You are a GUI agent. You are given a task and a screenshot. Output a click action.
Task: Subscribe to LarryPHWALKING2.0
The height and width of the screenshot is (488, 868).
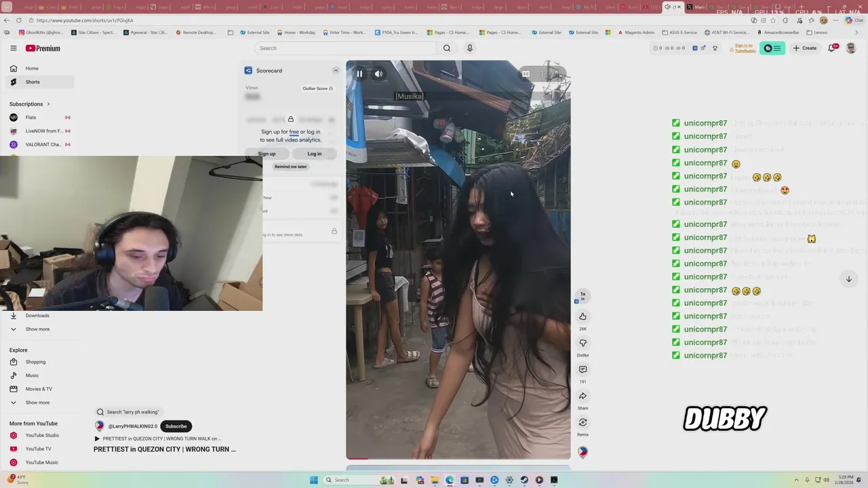coord(176,426)
